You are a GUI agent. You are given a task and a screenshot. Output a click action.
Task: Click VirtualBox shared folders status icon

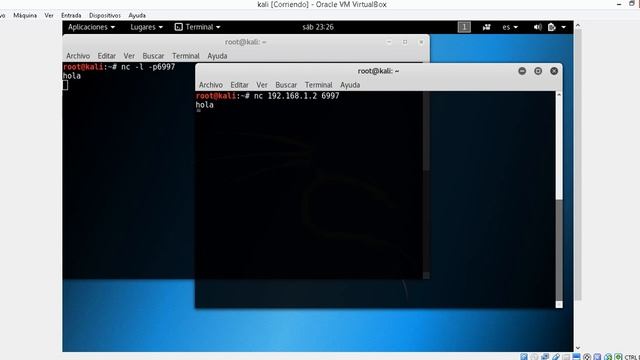566,357
